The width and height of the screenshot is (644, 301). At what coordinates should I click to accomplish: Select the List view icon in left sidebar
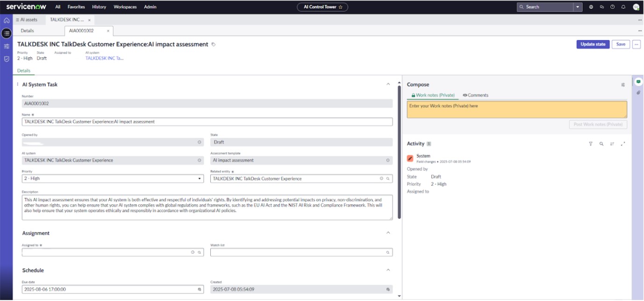pyautogui.click(x=7, y=33)
